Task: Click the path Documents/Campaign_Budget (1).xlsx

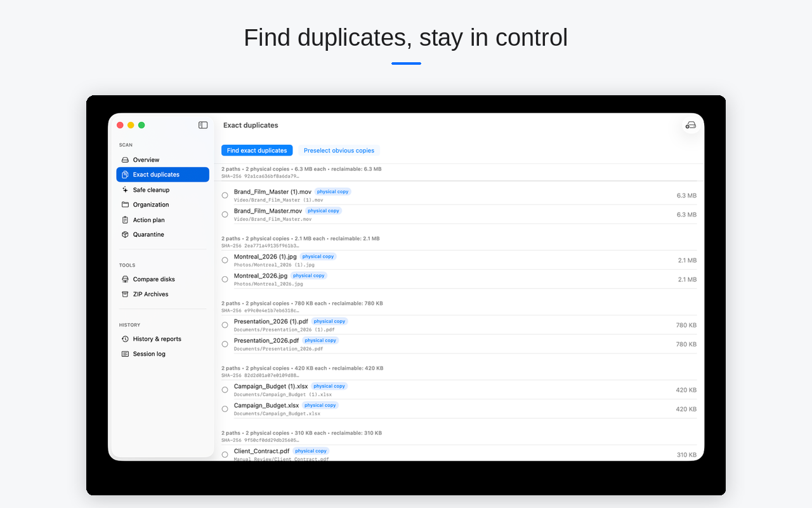Action: [283, 394]
